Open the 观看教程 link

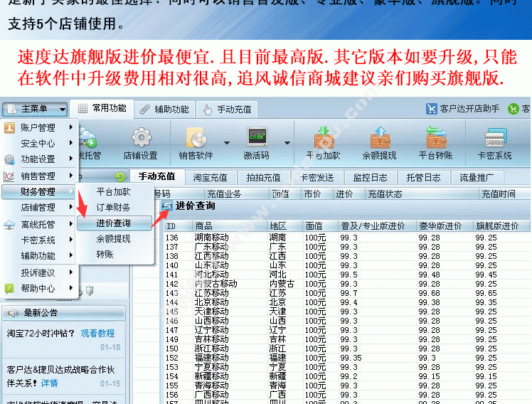pos(97,333)
